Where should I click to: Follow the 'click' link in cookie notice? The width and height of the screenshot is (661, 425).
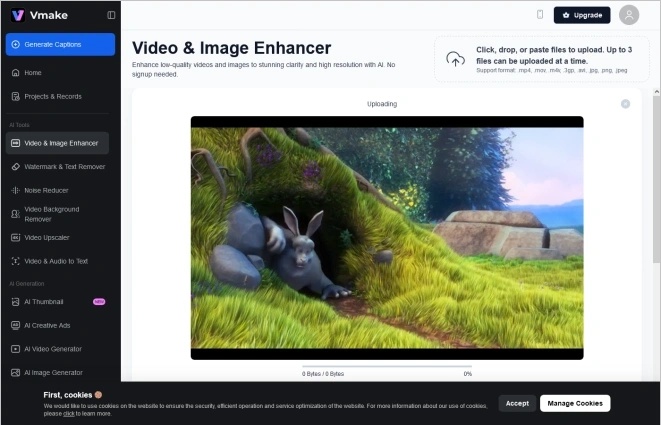tap(69, 414)
